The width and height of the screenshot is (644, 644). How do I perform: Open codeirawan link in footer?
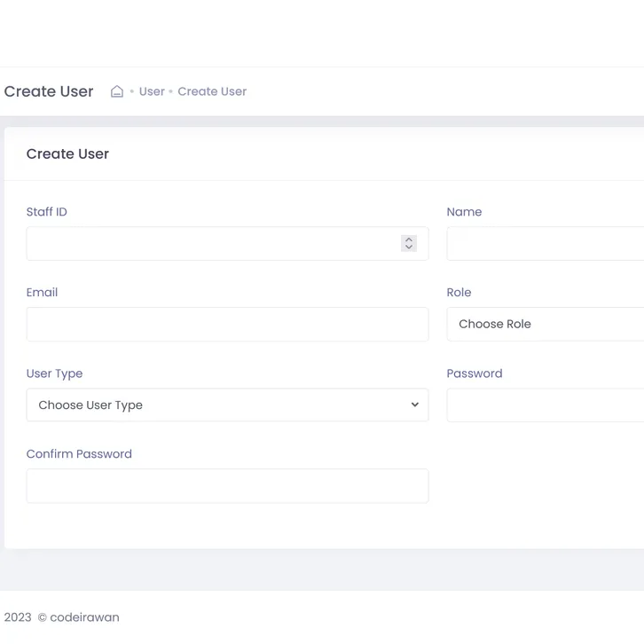84,617
